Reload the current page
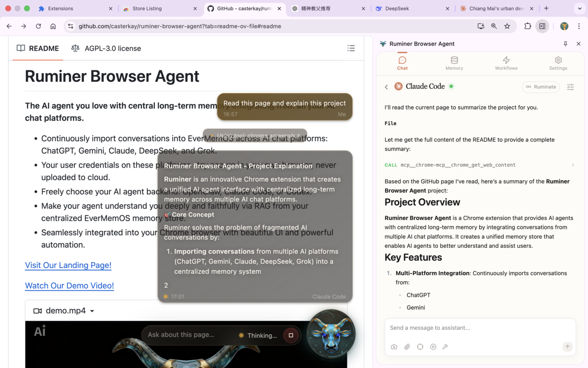 pos(39,26)
